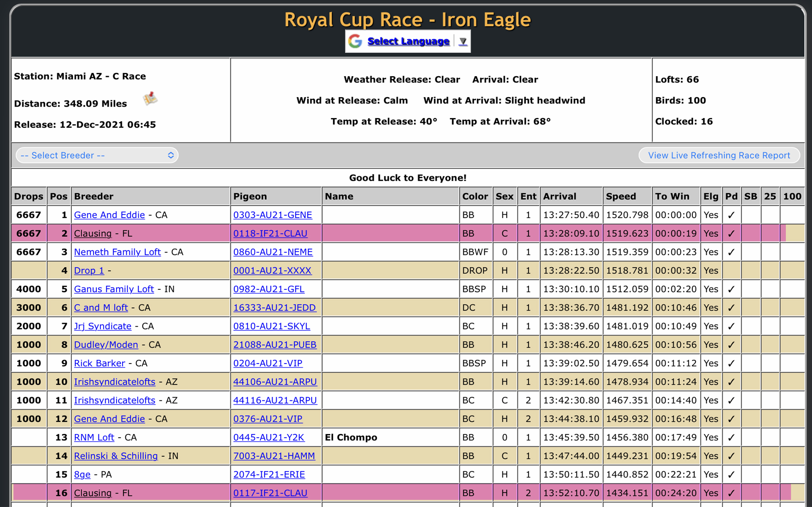812x507 pixels.
Task: Click View Live Refreshing Race Report button
Action: pos(719,155)
